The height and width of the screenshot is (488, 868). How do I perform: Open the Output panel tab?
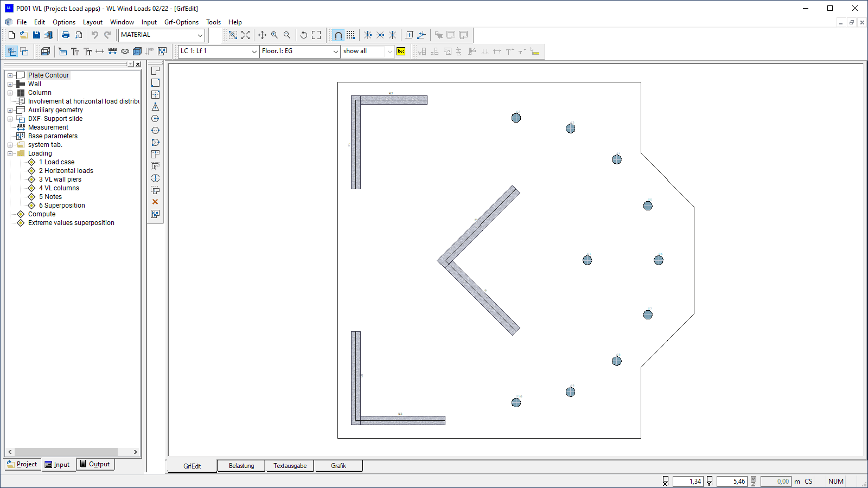click(95, 464)
